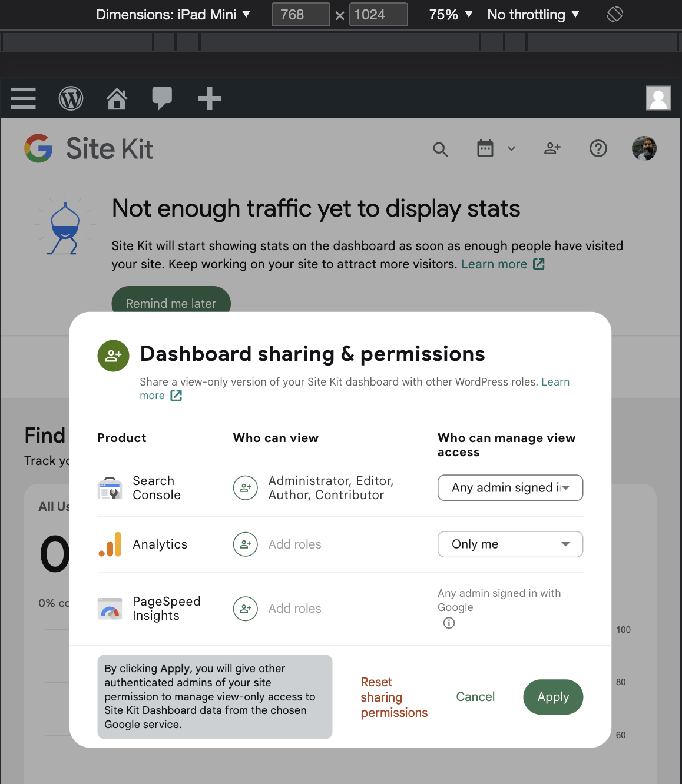This screenshot has height=784, width=682.
Task: Click the rotate device icon
Action: (615, 14)
